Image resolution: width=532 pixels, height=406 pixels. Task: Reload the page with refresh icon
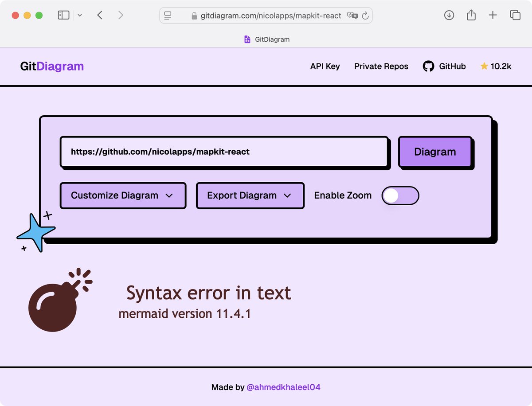click(x=366, y=16)
